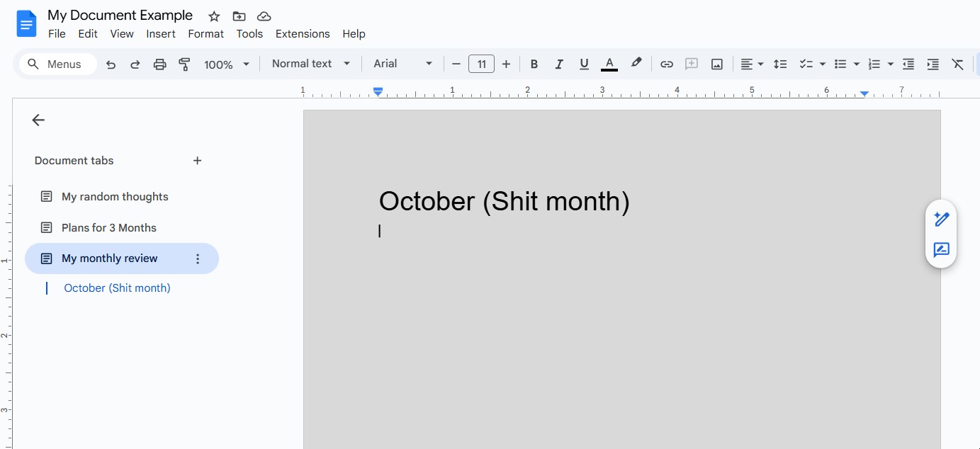The width and height of the screenshot is (980, 449).
Task: Open the Google Docs home icon
Action: [x=26, y=24]
